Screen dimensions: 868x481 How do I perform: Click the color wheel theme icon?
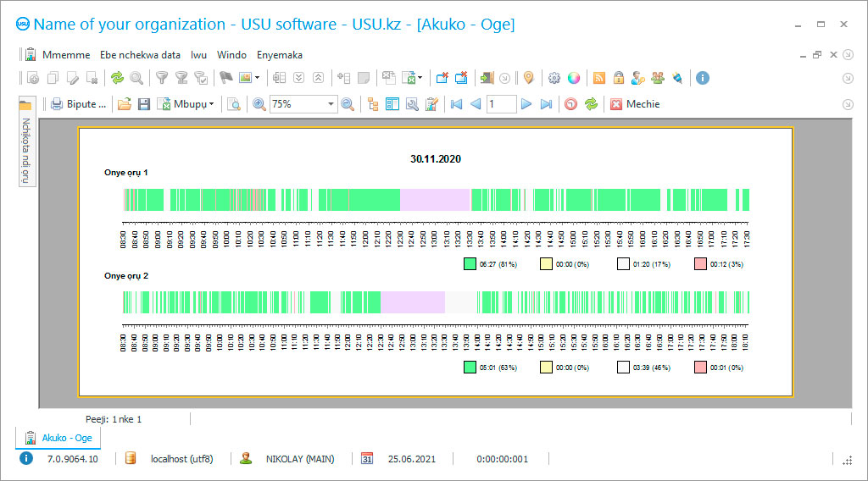coord(574,78)
